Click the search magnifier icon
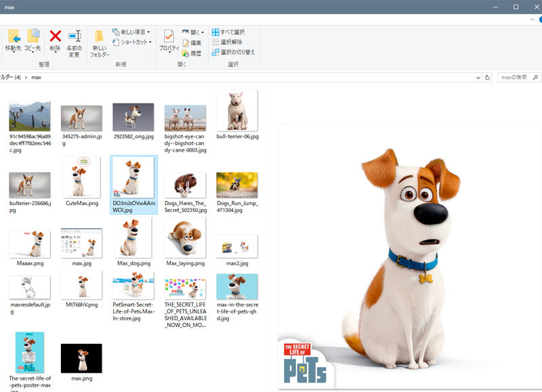The width and height of the screenshot is (542, 392). point(535,77)
